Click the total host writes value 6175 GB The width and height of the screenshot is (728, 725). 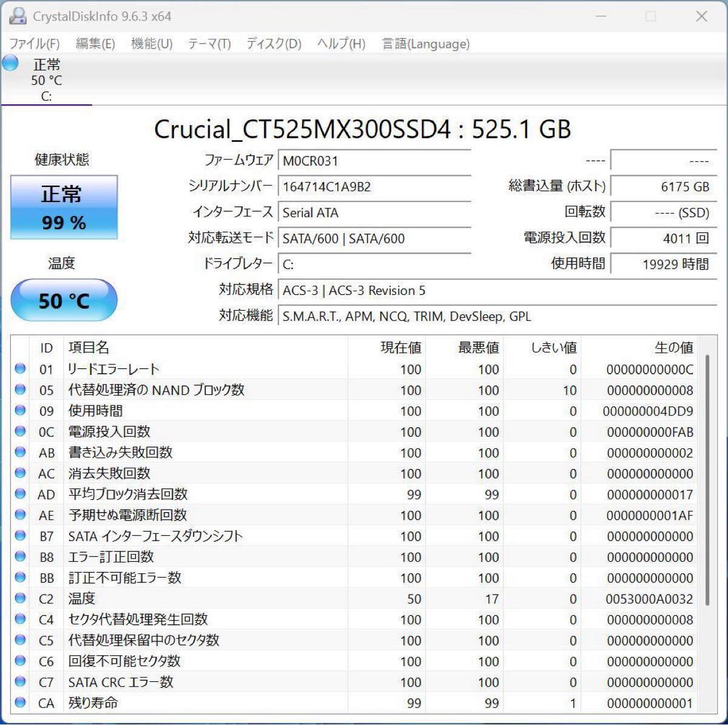[664, 186]
